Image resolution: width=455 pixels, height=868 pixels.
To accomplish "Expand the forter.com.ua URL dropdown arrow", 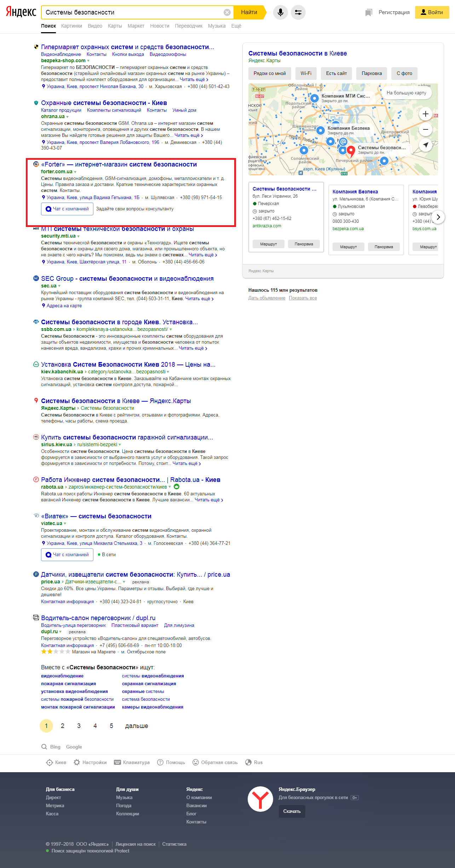I will (75, 172).
